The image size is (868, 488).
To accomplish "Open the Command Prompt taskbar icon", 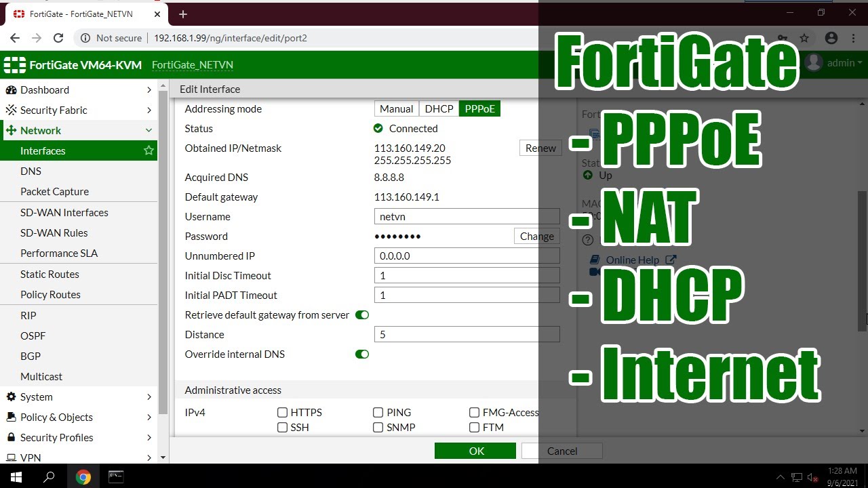I will 116,476.
